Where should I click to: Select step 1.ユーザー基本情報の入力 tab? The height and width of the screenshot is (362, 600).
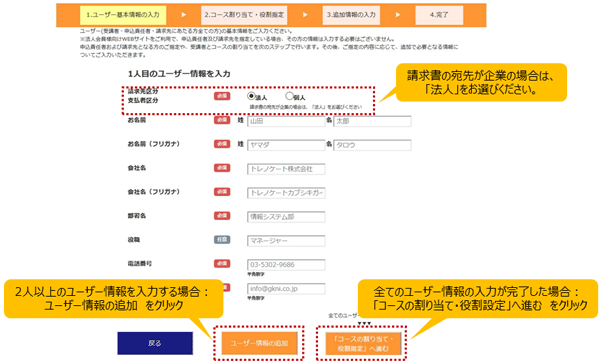click(x=123, y=15)
